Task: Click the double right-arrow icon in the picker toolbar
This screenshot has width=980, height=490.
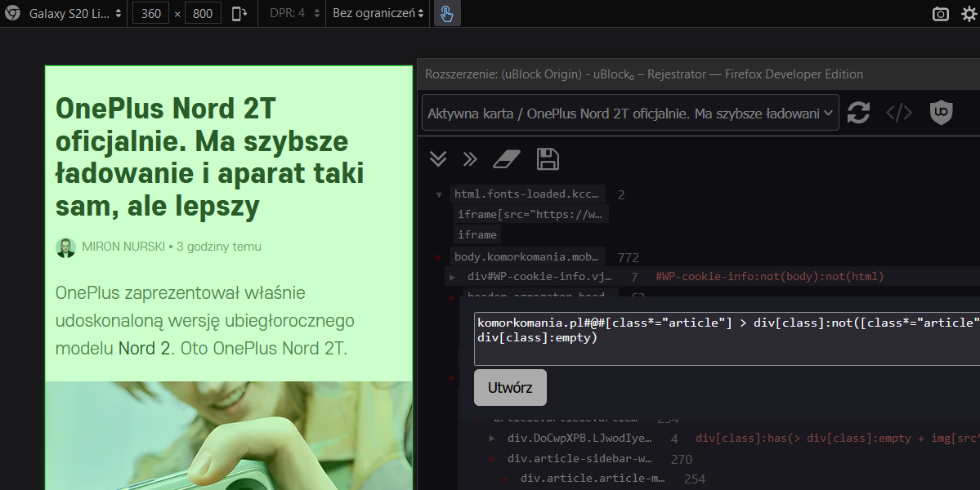Action: click(x=470, y=158)
